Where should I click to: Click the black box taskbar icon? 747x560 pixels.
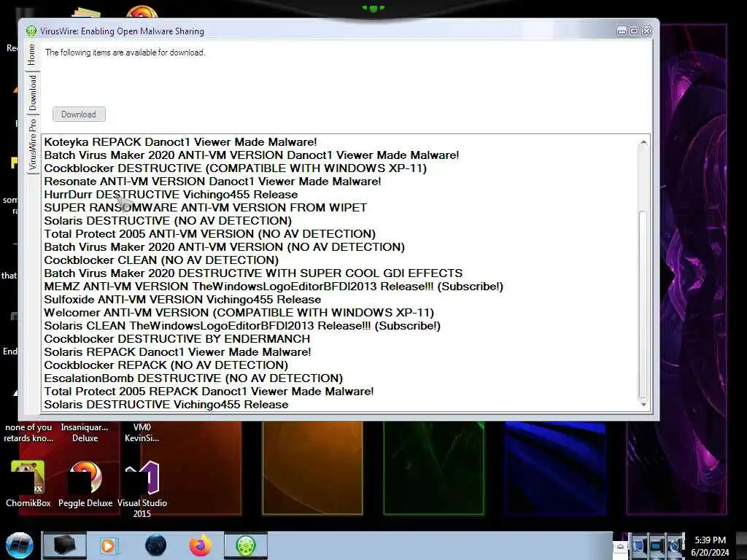coord(64,545)
